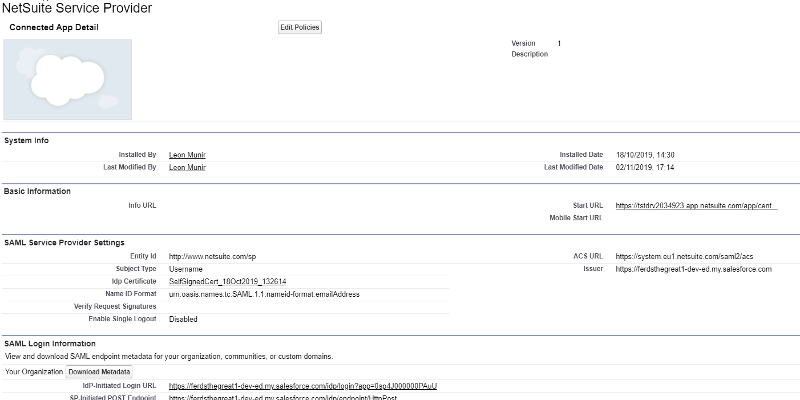
Task: Select the Name ID Format emailAddress value
Action: pyautogui.click(x=264, y=294)
